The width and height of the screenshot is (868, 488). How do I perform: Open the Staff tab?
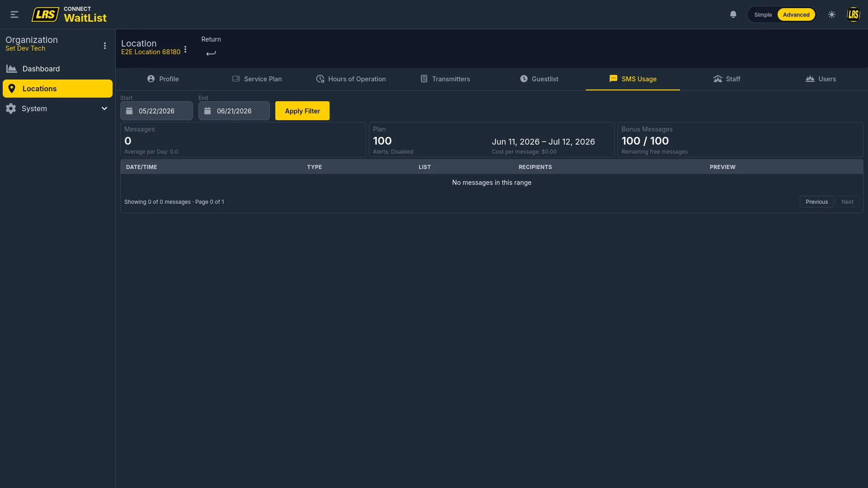(727, 79)
